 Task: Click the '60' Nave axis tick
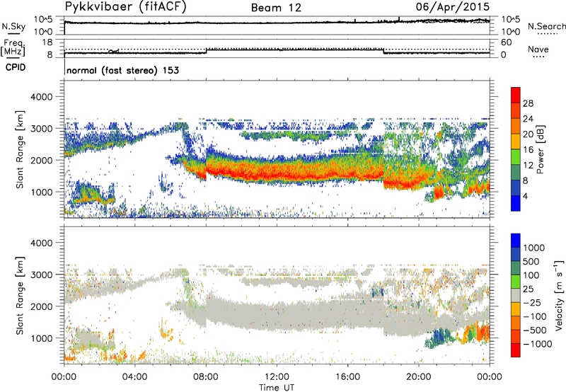point(506,42)
